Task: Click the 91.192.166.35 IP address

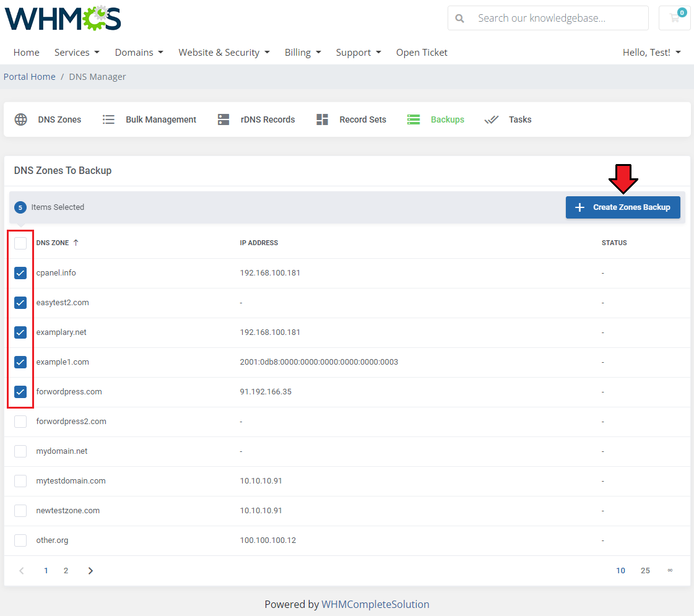Action: pyautogui.click(x=266, y=391)
